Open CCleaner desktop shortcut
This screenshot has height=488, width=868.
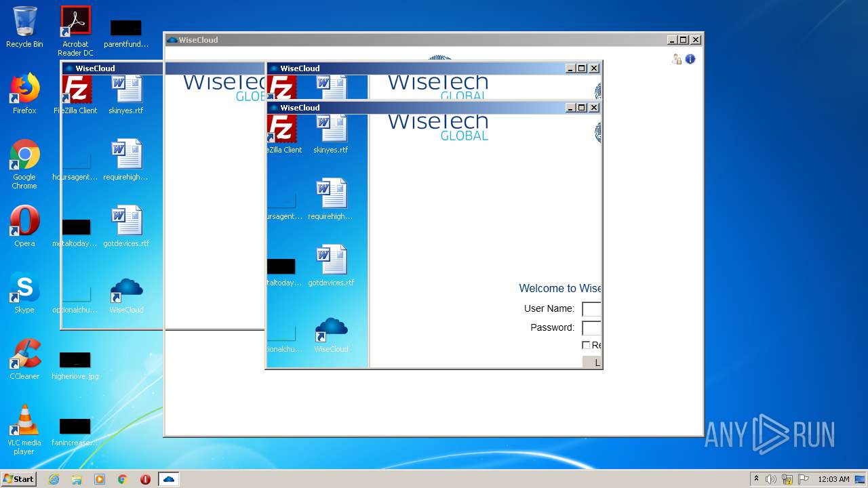tap(24, 359)
